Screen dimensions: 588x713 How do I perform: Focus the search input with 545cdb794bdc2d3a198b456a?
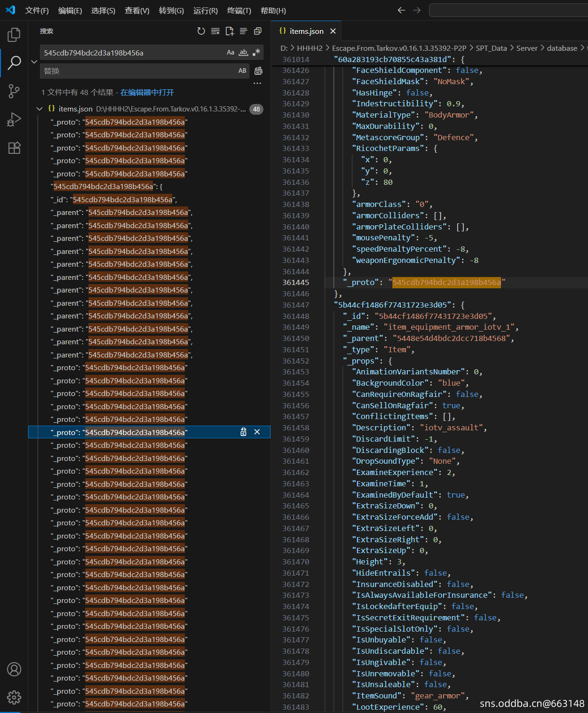tap(132, 53)
